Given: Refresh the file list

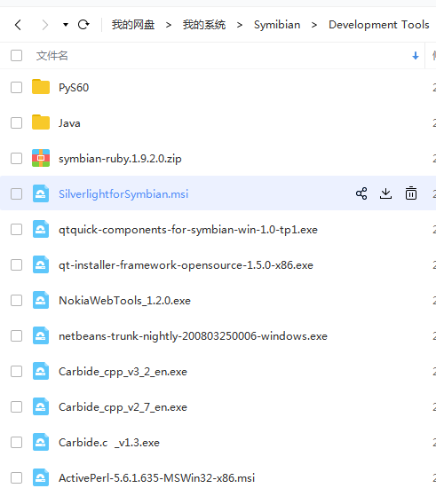Looking at the screenshot, I should [83, 25].
